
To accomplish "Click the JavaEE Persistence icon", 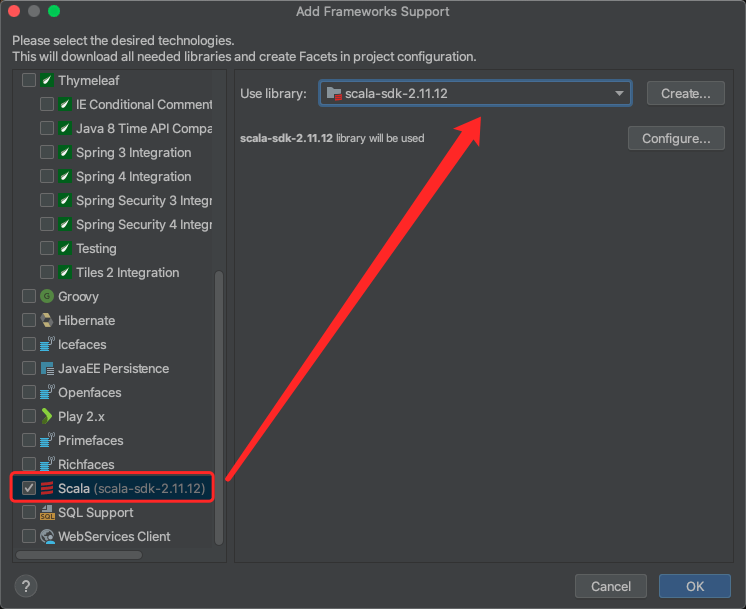I will [47, 368].
